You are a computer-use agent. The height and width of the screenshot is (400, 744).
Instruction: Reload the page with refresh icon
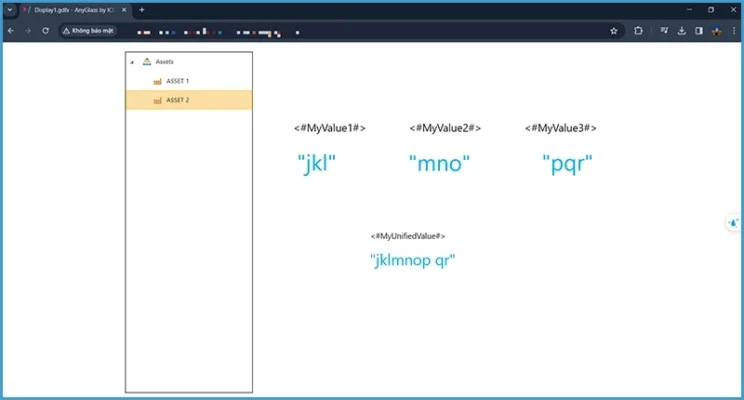(x=45, y=30)
